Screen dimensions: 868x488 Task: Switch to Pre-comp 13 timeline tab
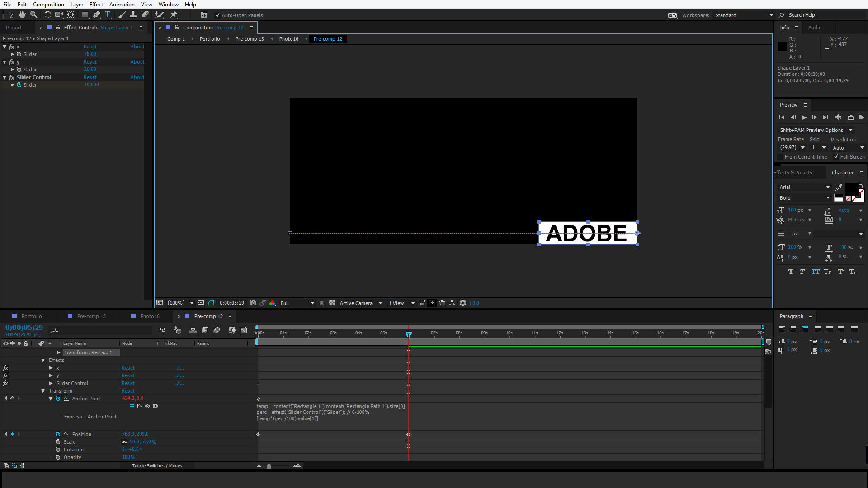(x=91, y=316)
